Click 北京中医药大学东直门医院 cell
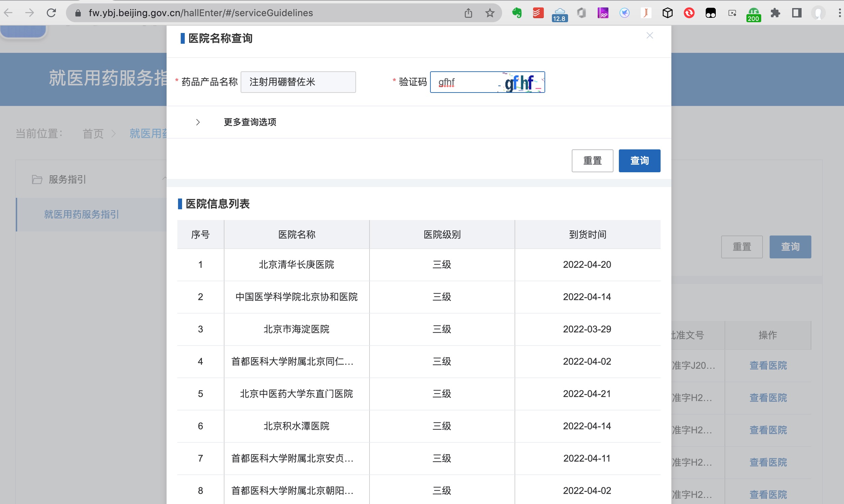 pyautogui.click(x=296, y=394)
